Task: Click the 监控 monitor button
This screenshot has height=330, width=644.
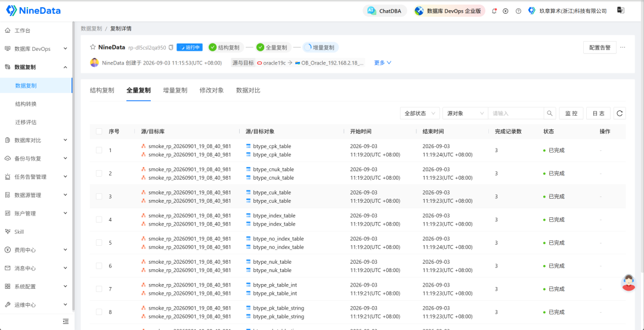Action: 571,113
